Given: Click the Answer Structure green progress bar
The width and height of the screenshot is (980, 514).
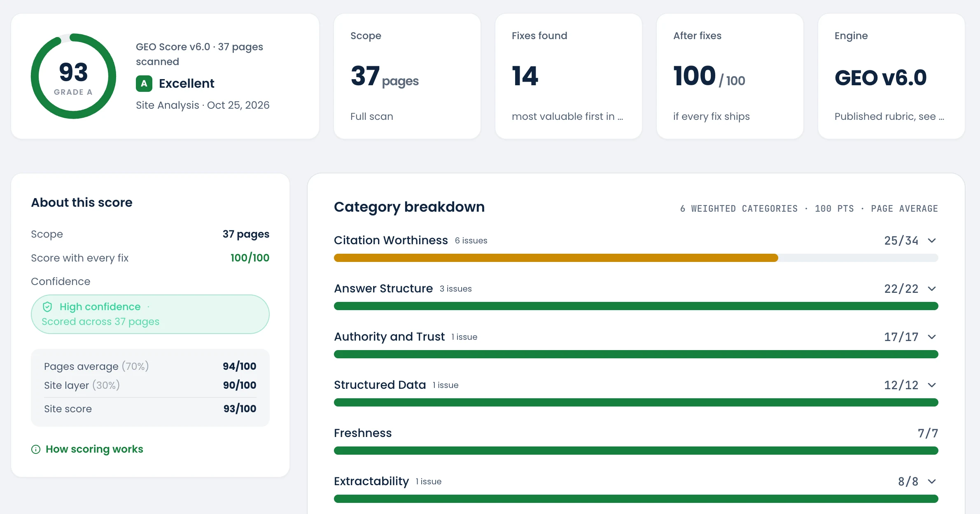Looking at the screenshot, I should click(x=636, y=306).
